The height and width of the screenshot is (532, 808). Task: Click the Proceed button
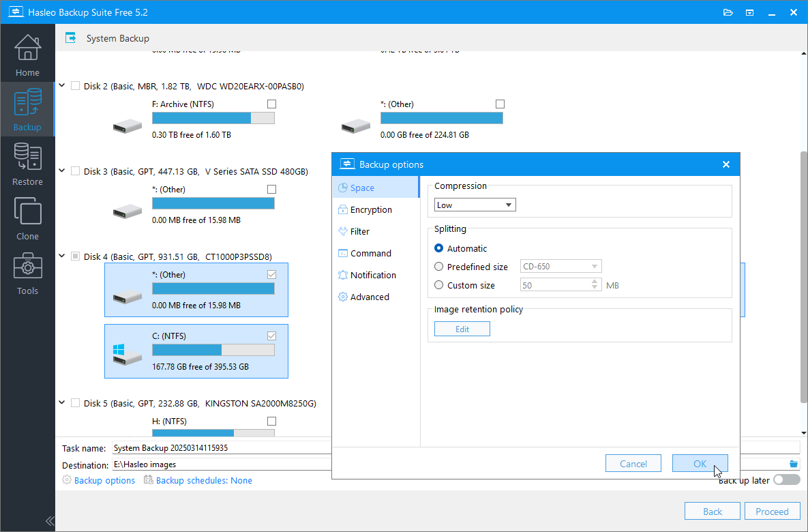tap(772, 512)
